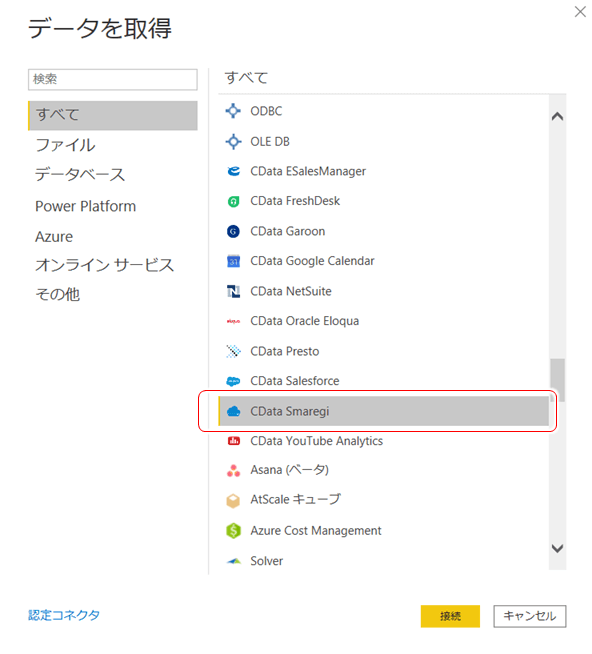Click the Google Calendar icon

coord(233,261)
